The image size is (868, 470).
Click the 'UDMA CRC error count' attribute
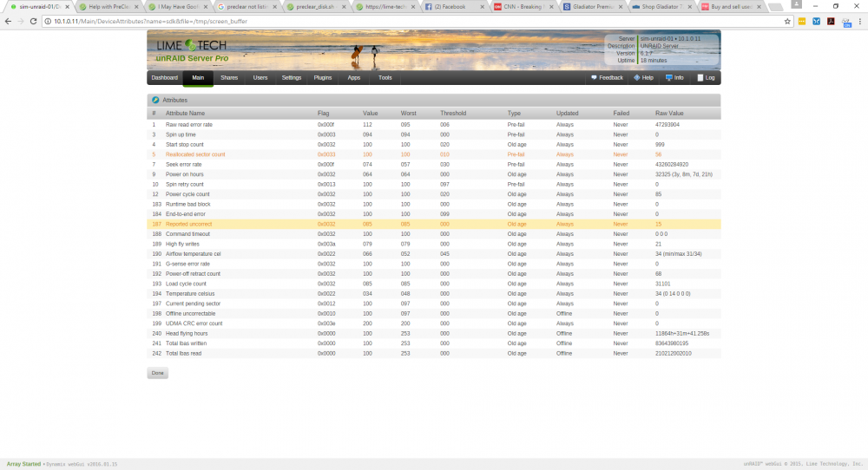pyautogui.click(x=194, y=323)
